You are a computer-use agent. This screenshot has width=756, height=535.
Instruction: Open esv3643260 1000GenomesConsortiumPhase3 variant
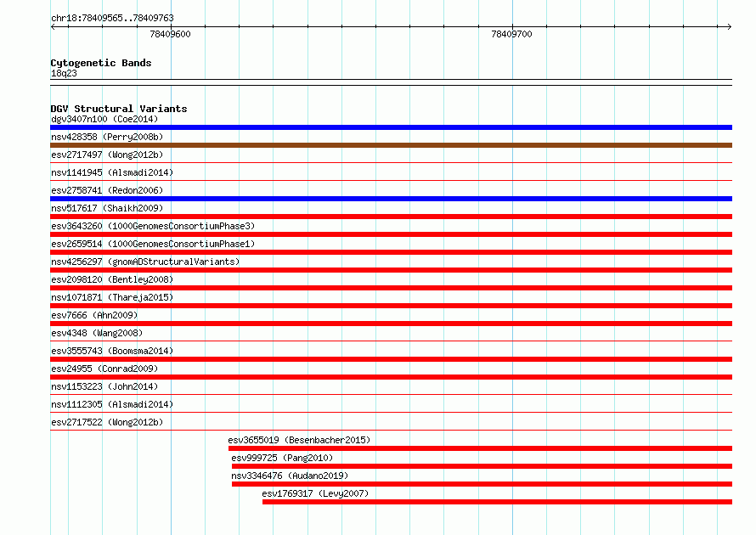coord(153,226)
